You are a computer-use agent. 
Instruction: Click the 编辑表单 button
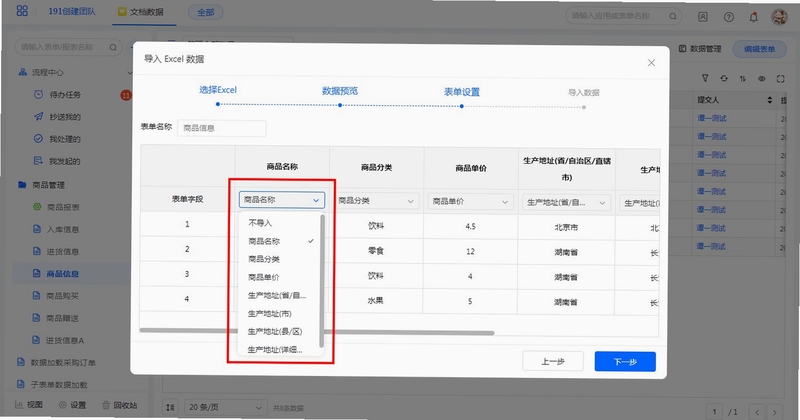[x=759, y=49]
